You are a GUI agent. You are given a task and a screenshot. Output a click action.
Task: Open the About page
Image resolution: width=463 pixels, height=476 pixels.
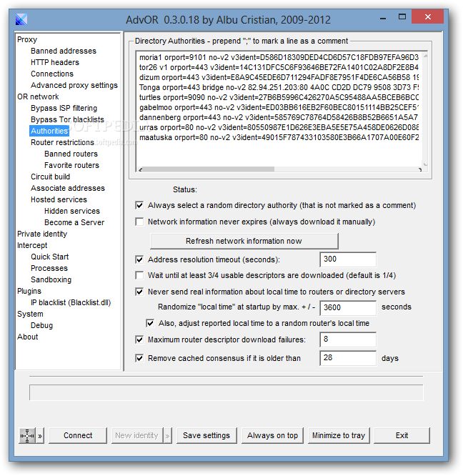pos(28,337)
